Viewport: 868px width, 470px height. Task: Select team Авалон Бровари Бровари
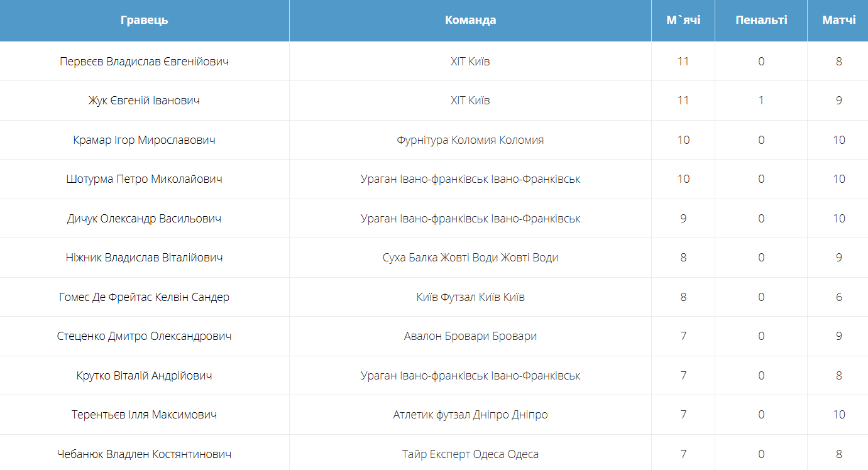pos(470,336)
